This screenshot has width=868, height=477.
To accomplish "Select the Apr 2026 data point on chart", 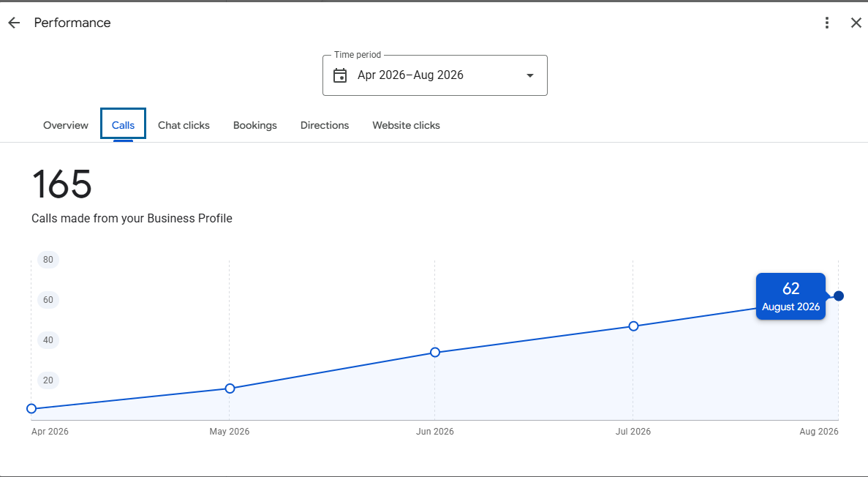I will (31, 409).
